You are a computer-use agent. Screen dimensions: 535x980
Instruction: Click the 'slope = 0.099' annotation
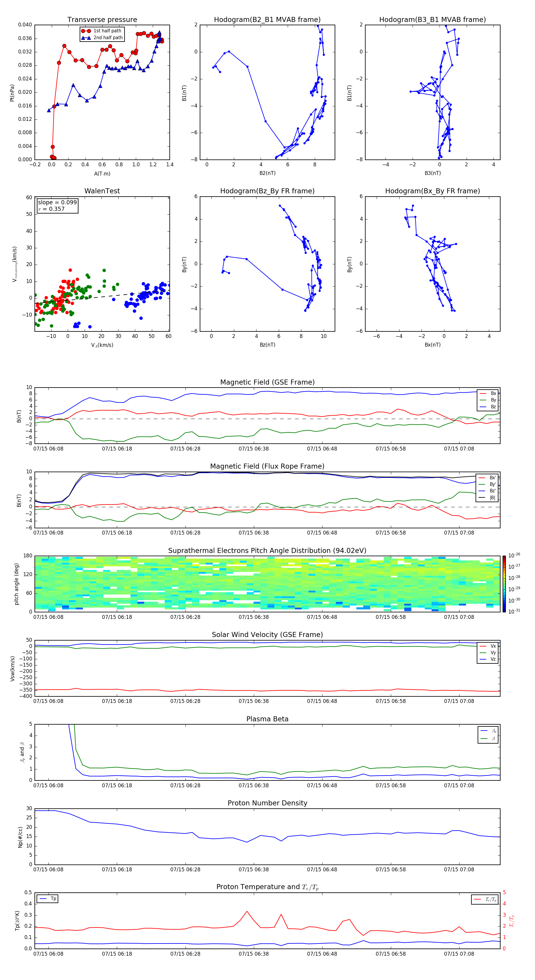click(57, 203)
